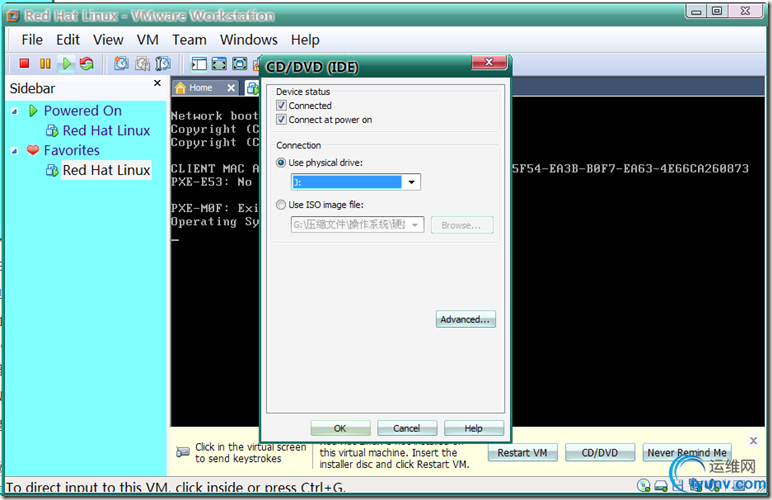Open the File menu
The width and height of the screenshot is (772, 500).
(32, 40)
